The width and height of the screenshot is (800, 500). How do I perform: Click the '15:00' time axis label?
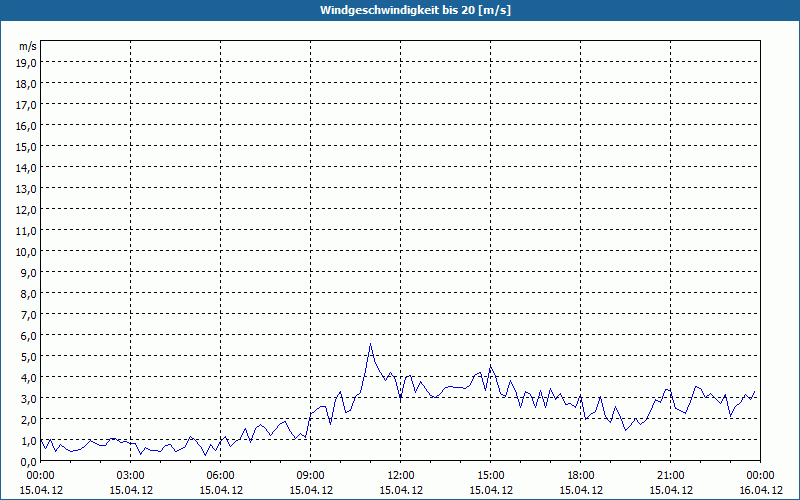(491, 476)
